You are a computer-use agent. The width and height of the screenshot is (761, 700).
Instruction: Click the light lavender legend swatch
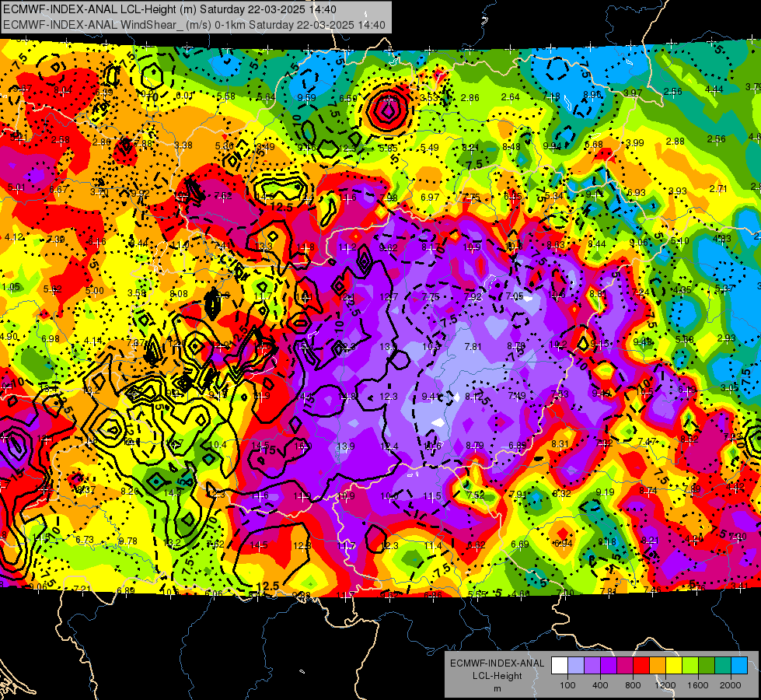[x=575, y=666]
